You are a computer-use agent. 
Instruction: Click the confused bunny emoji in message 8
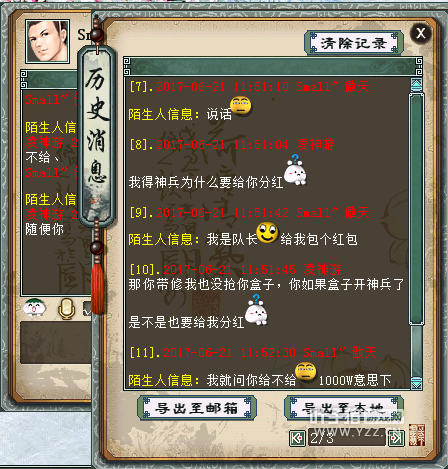295,170
